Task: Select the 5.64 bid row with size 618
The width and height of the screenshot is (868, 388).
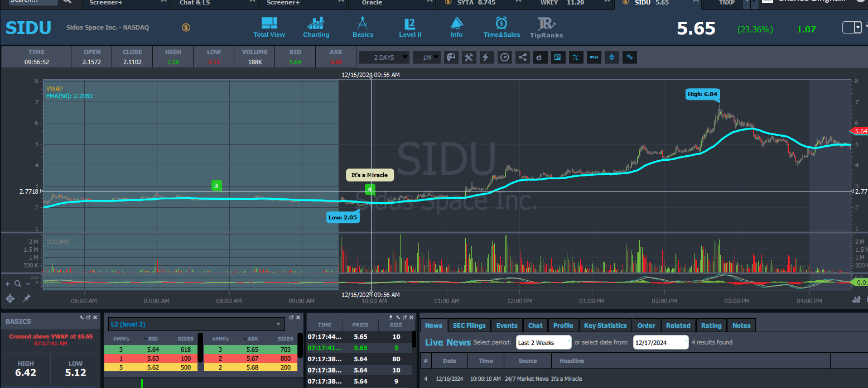Action: click(x=151, y=349)
